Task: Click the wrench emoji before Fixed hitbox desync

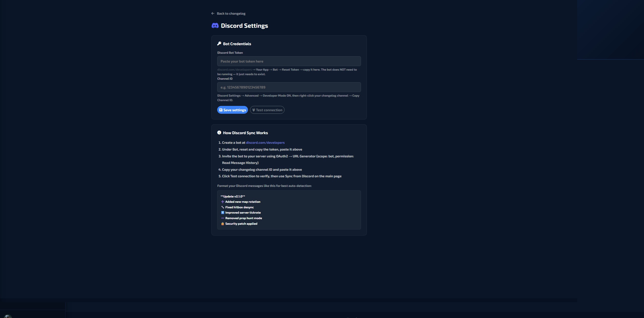Action: [222, 207]
